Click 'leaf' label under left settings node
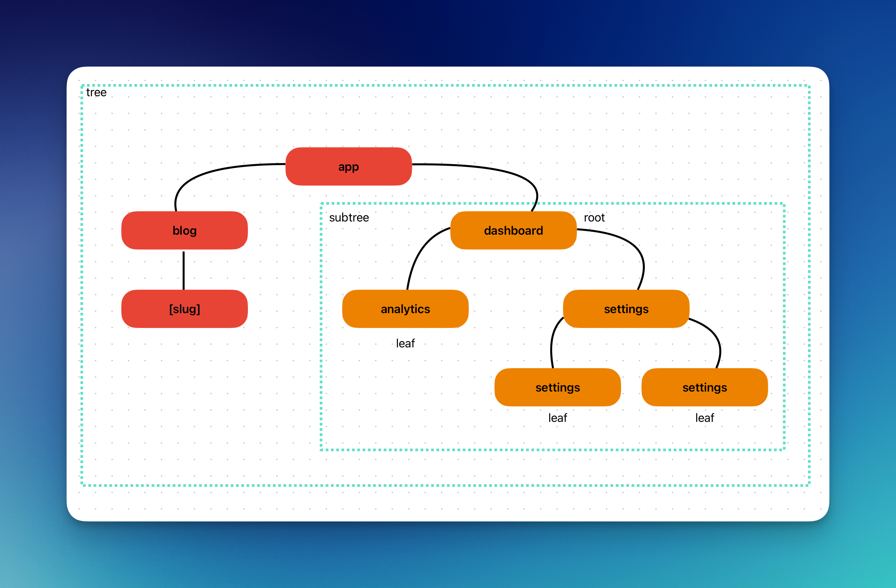Screen dimensions: 896x588 pyautogui.click(x=557, y=418)
